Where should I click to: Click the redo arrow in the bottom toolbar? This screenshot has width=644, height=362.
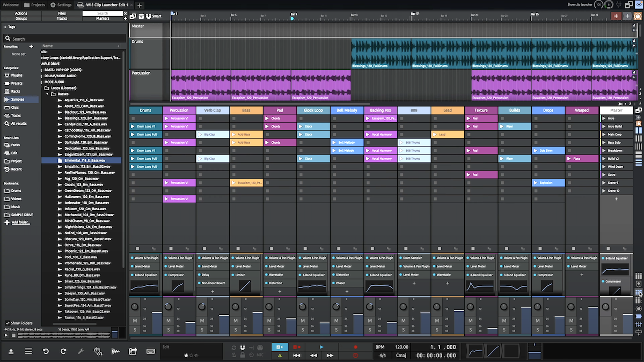[63, 351]
